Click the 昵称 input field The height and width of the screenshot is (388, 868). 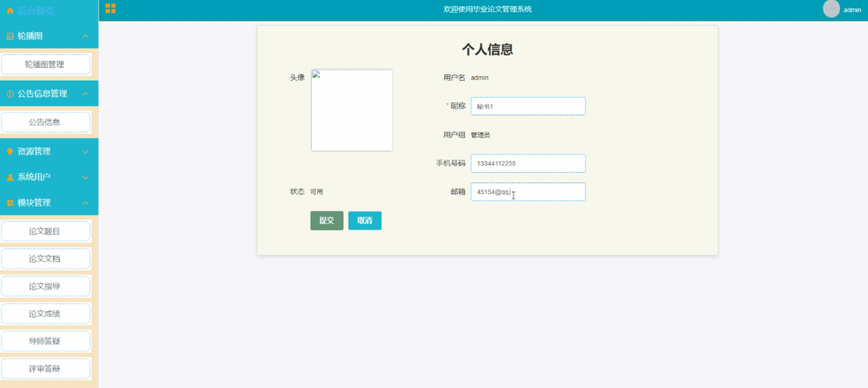(528, 106)
